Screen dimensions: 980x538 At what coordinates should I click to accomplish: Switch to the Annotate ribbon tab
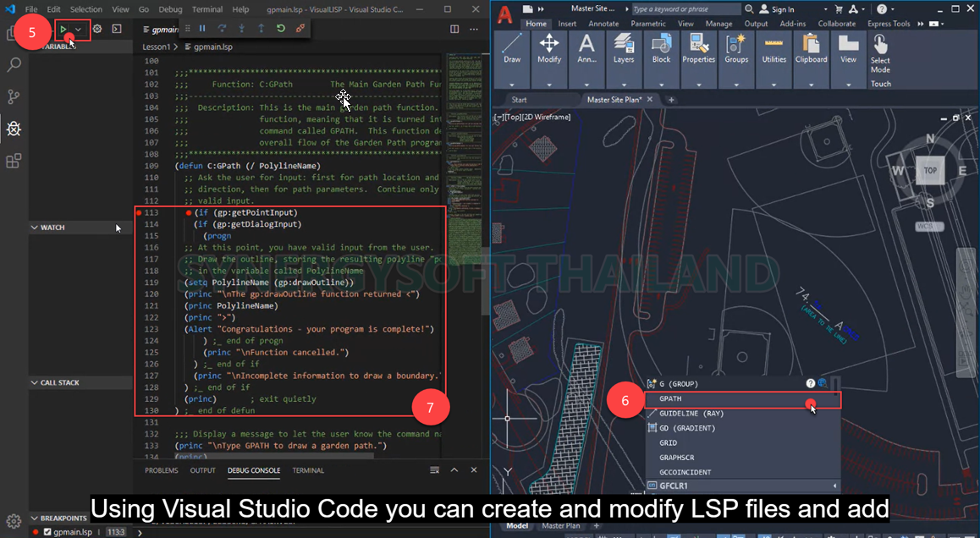click(603, 24)
